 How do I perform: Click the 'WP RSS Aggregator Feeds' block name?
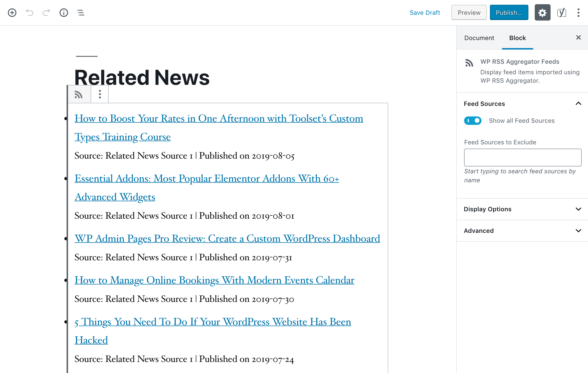click(520, 62)
